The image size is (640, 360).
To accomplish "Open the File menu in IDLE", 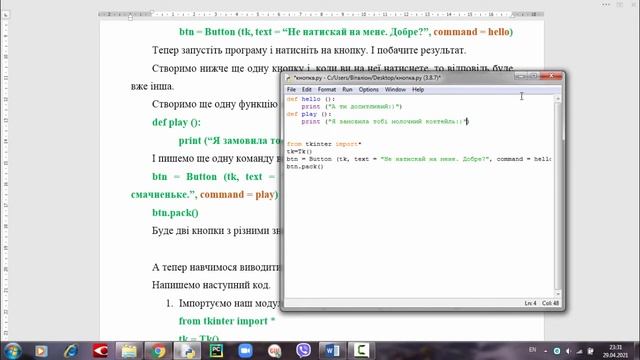I will pos(291,89).
